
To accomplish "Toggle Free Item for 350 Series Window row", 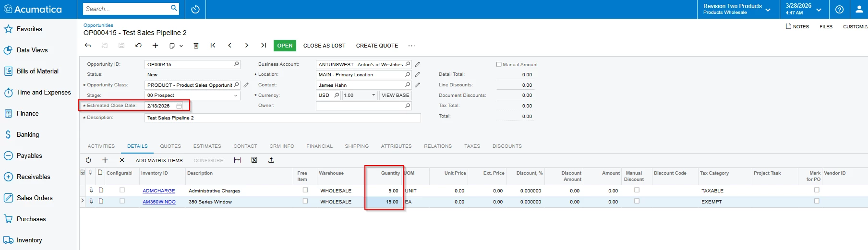I will [x=305, y=201].
